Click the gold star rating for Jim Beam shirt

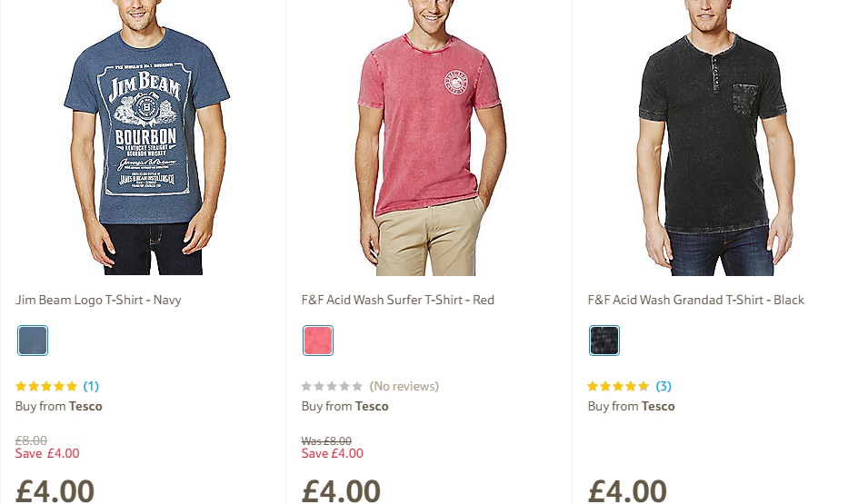[x=46, y=386]
